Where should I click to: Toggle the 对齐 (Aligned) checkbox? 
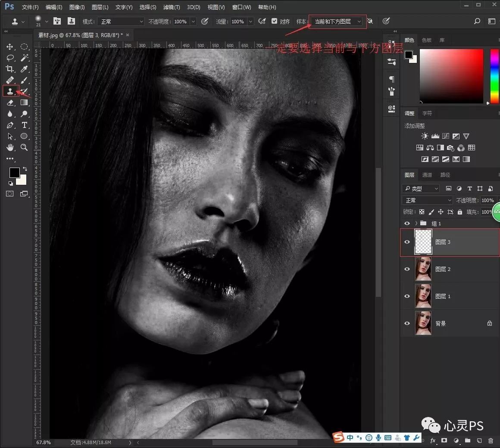[x=274, y=21]
